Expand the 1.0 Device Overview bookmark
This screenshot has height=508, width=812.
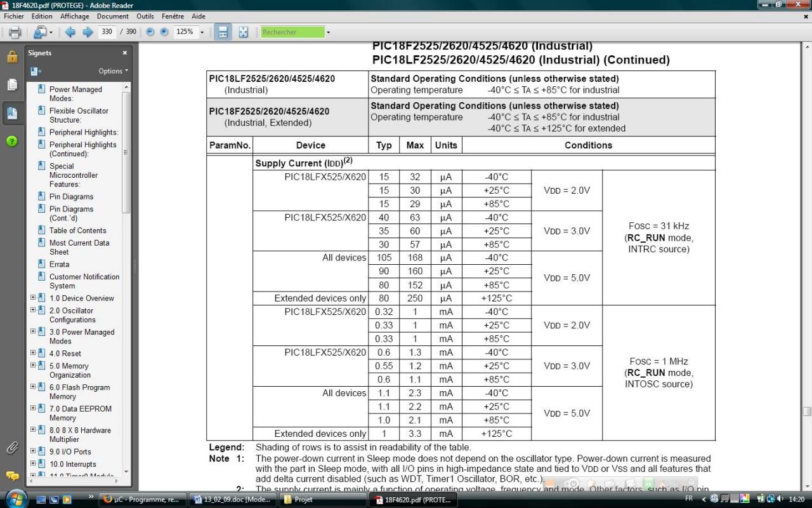point(33,297)
